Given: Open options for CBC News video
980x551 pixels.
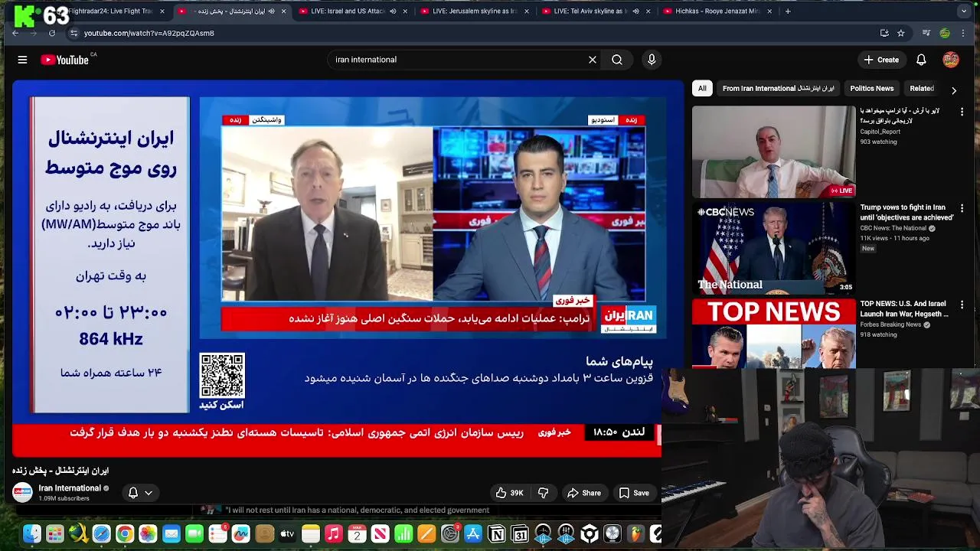Looking at the screenshot, I should point(962,208).
